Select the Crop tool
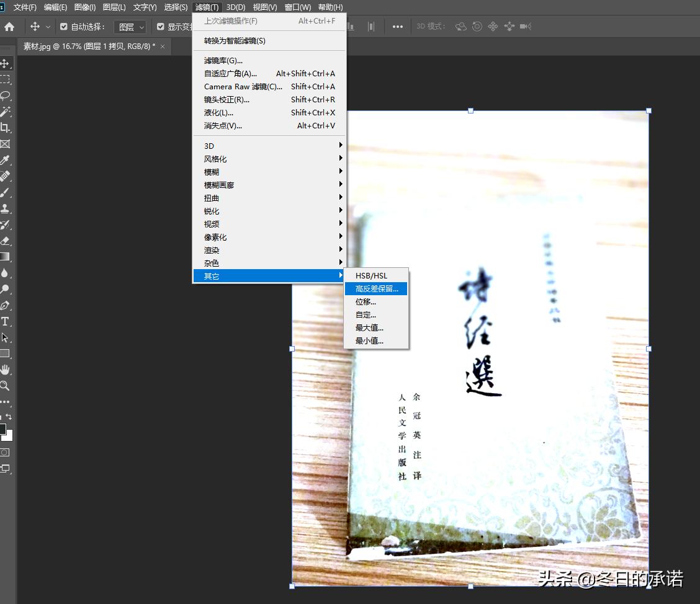This screenshot has height=604, width=700. pos(5,128)
